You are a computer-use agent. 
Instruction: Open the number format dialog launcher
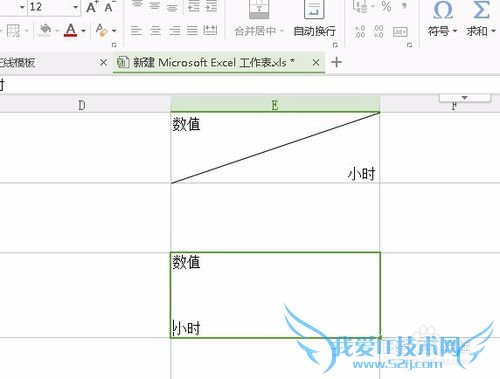pos(409,45)
